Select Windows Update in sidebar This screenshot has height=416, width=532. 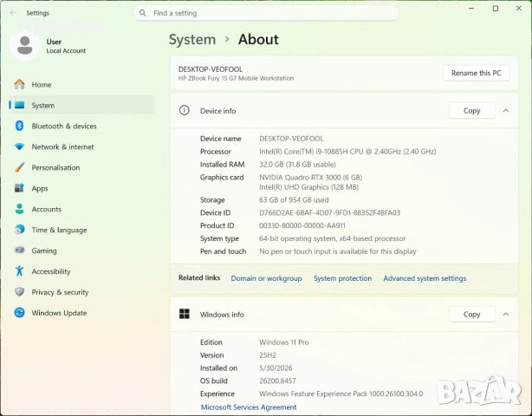coord(81,313)
